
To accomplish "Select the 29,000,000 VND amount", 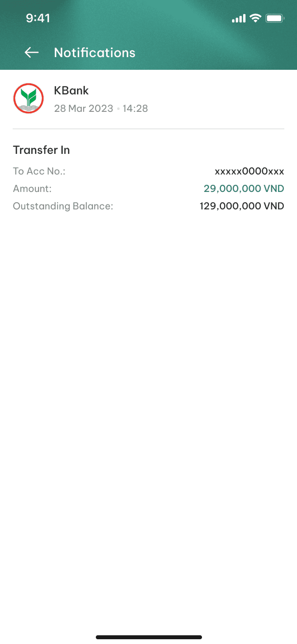I will click(244, 188).
